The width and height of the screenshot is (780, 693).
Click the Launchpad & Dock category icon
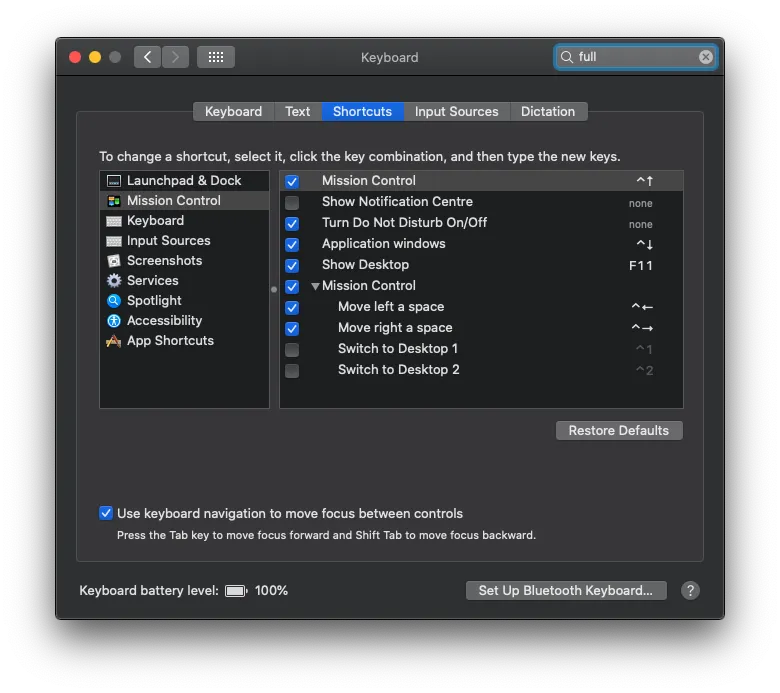114,181
